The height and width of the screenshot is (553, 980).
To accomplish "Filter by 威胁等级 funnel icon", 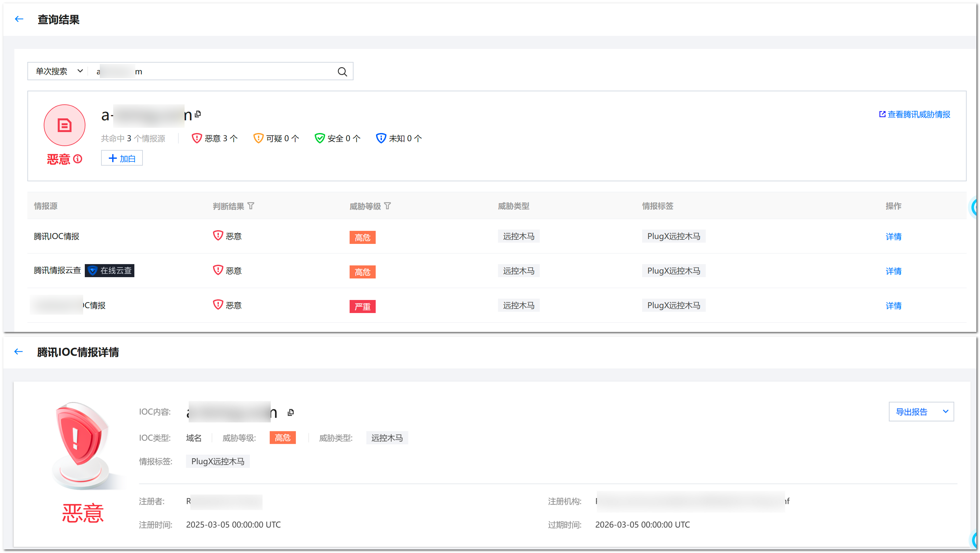I will coord(387,206).
